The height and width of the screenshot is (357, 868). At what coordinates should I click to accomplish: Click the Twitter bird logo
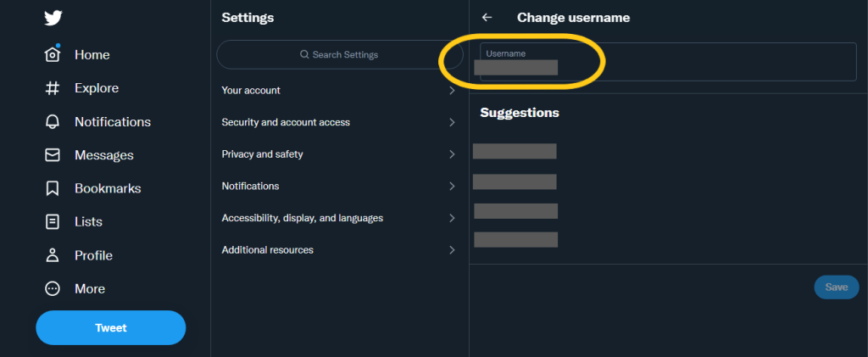point(53,20)
